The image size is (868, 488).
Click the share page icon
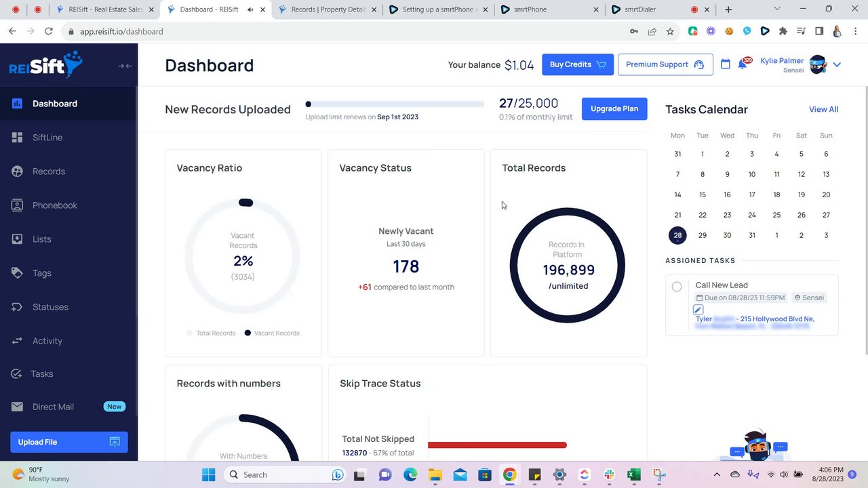[x=652, y=31]
